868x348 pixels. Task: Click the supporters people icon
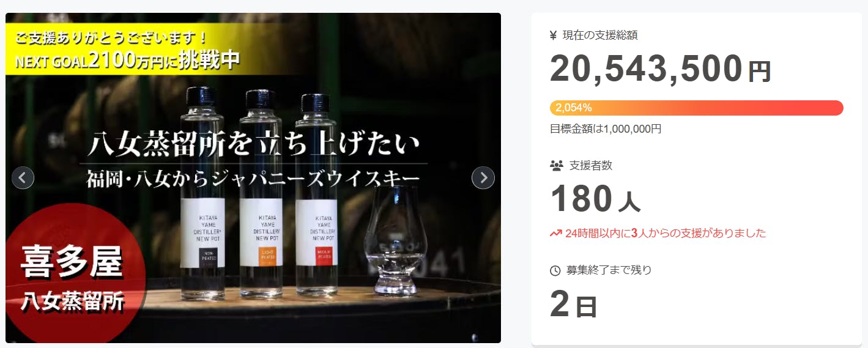tap(556, 165)
